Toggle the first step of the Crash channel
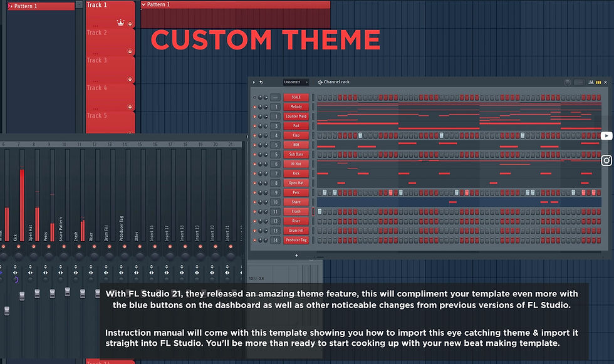Screen dimensions: 614x364 pyautogui.click(x=320, y=212)
